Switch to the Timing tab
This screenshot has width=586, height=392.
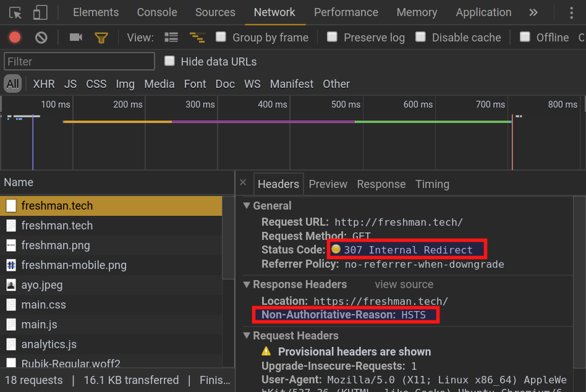432,184
